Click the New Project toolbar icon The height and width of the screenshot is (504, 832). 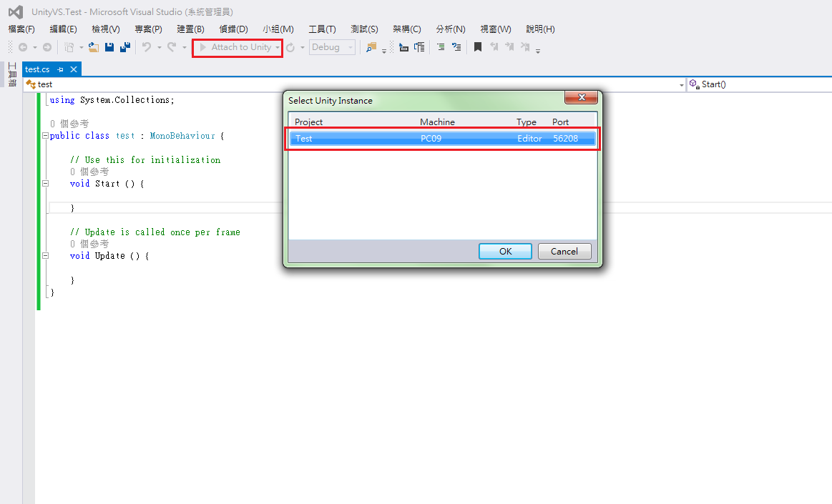click(69, 47)
